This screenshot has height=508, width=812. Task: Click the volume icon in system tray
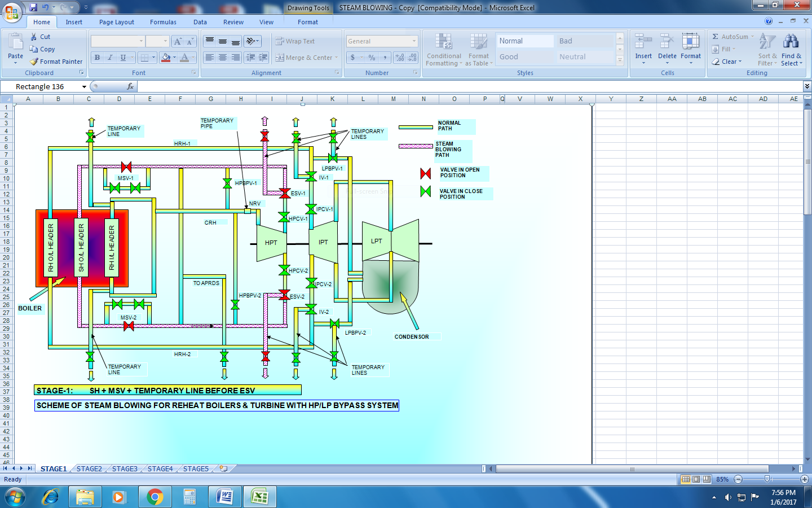pyautogui.click(x=728, y=497)
